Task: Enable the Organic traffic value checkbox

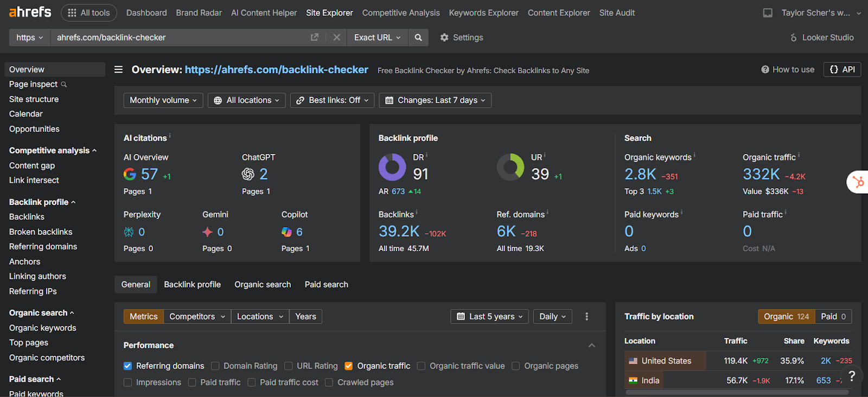Action: click(x=421, y=366)
